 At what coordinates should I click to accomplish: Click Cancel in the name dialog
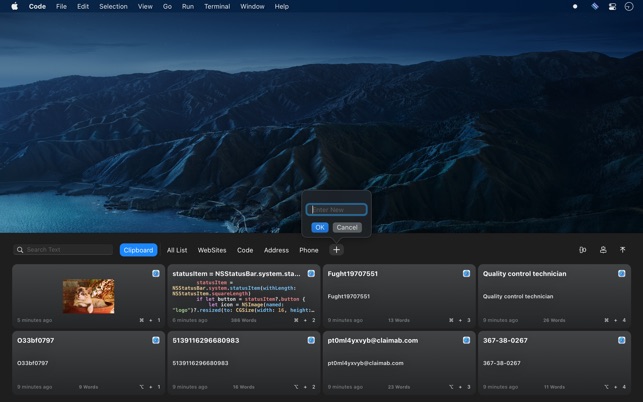point(347,227)
